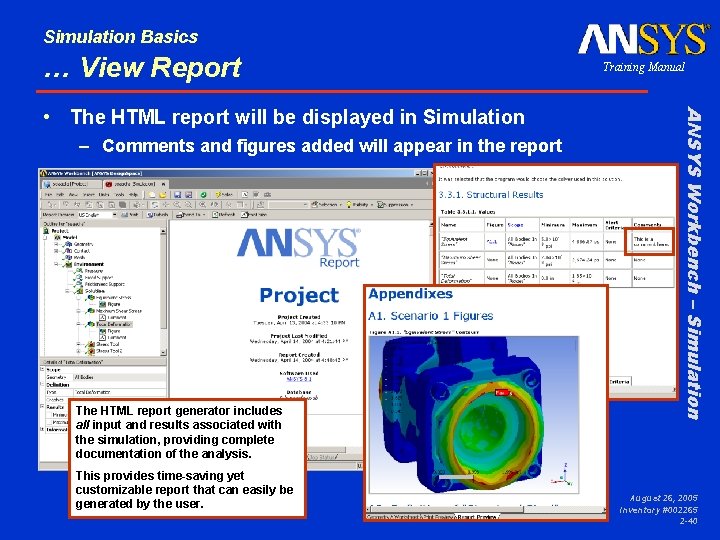Click the A1.1 figure link in Equivalent Stress row
720x540 pixels.
492,242
